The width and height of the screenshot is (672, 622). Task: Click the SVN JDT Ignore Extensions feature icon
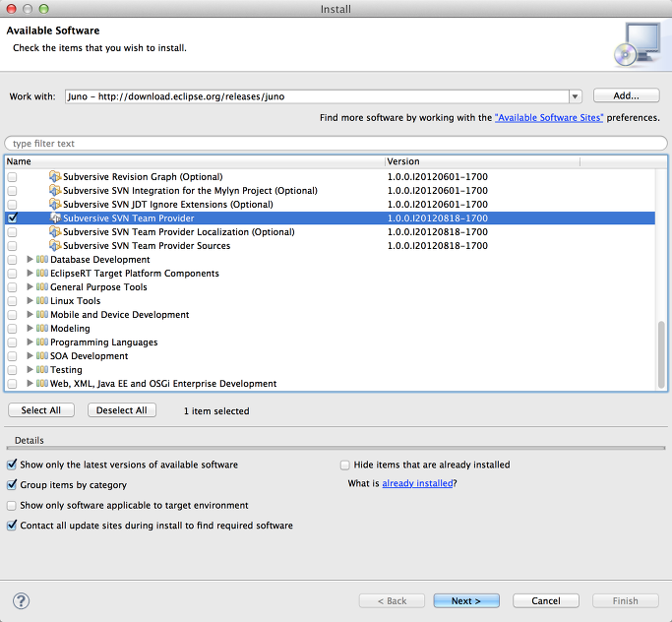click(55, 204)
